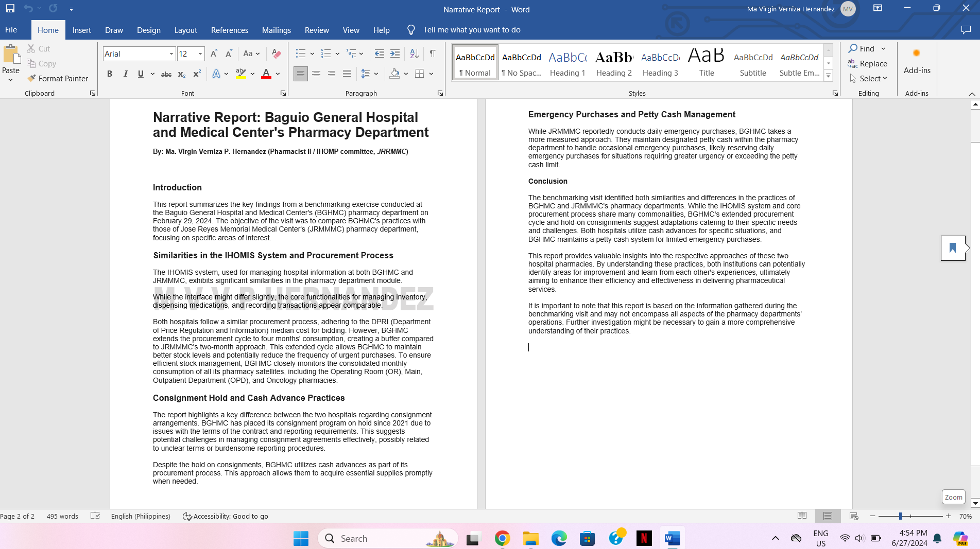
Task: Click Accessibility: Good to go status
Action: [226, 516]
